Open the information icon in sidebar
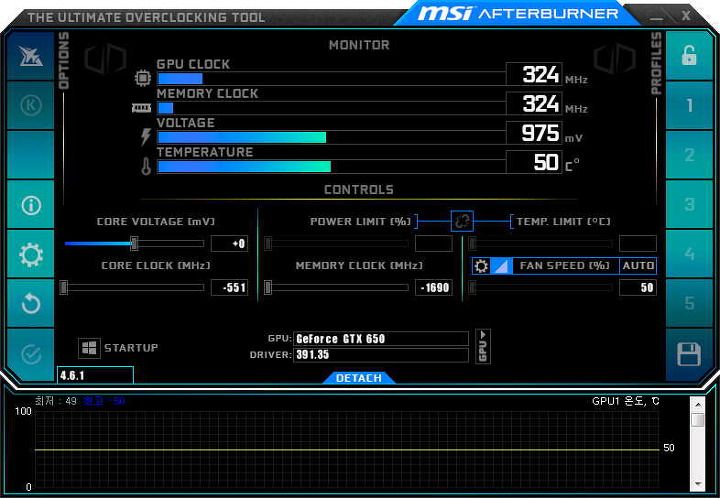This screenshot has height=498, width=720. pos(31,205)
